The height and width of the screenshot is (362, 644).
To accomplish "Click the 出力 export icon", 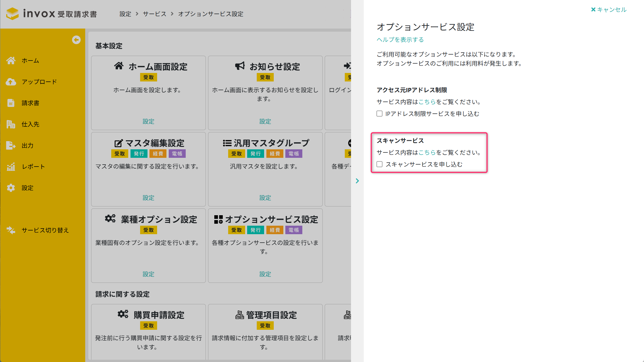I will [x=11, y=145].
